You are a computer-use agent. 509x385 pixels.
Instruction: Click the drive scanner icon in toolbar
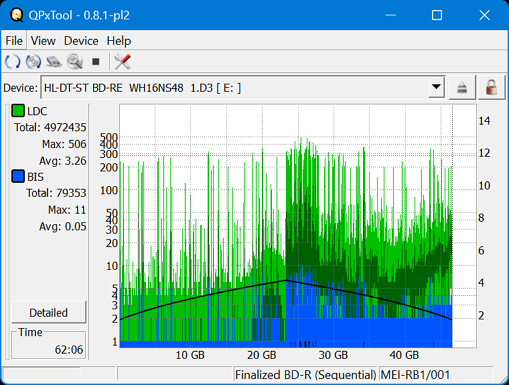54,62
